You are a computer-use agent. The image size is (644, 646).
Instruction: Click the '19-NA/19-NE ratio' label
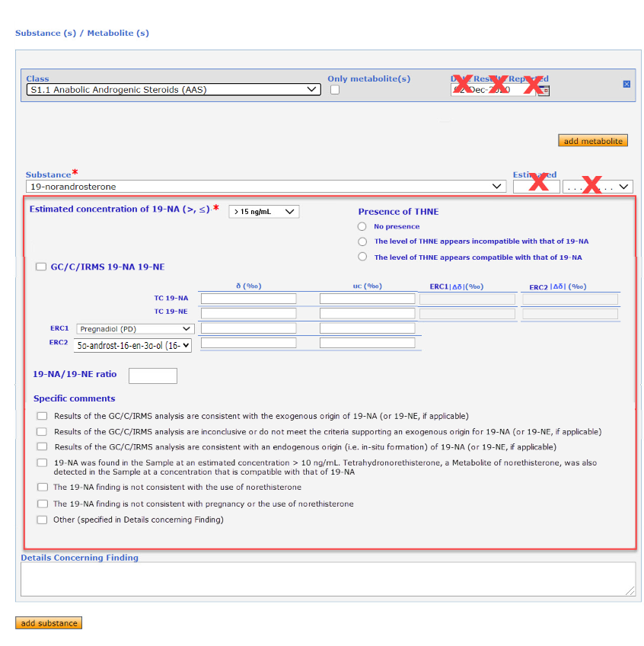coord(75,374)
